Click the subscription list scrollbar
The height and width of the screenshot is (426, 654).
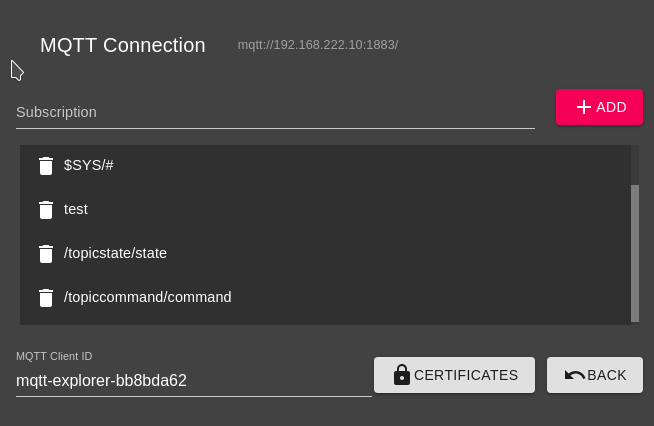(x=635, y=252)
